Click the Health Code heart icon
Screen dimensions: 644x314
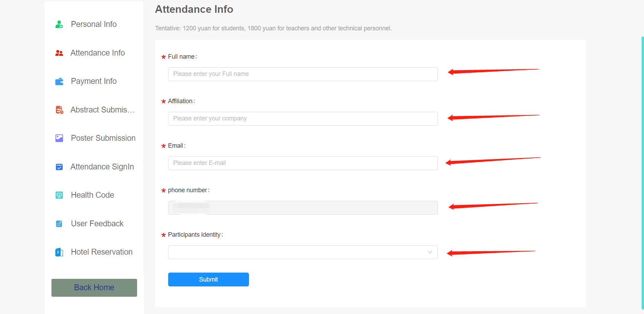pos(59,195)
